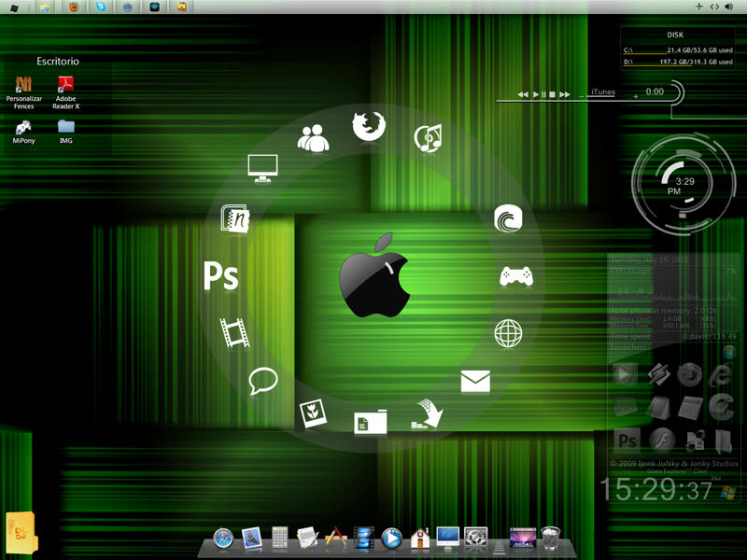Launch Flash from sidebar launchers

pos(662,440)
